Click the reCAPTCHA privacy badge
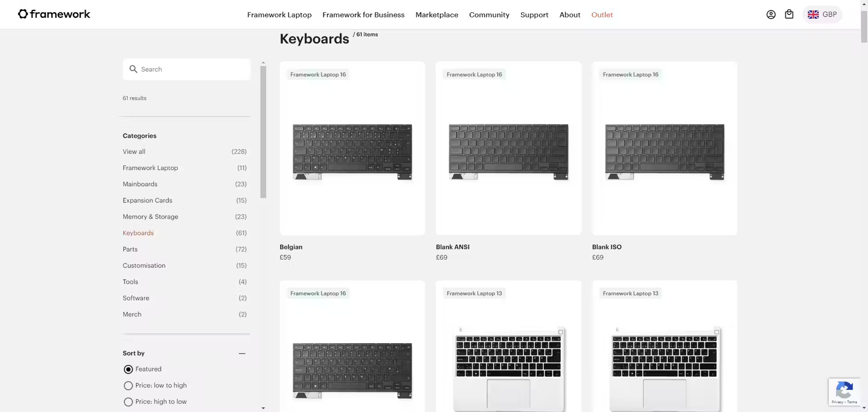 (844, 392)
